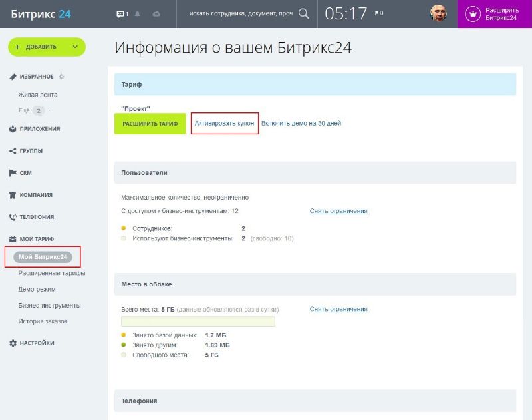Click the cloud storage usage bar
This screenshot has height=420, width=532.
pyautogui.click(x=198, y=321)
